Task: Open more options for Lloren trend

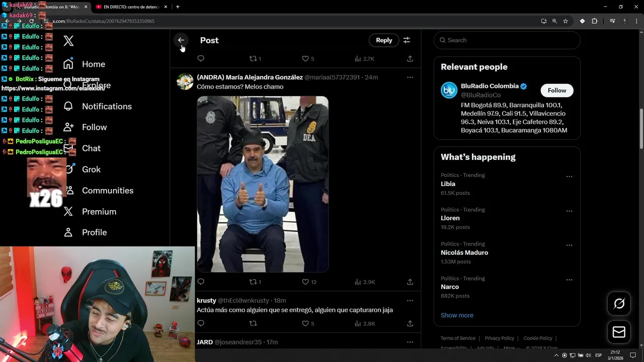Action: pyautogui.click(x=569, y=211)
